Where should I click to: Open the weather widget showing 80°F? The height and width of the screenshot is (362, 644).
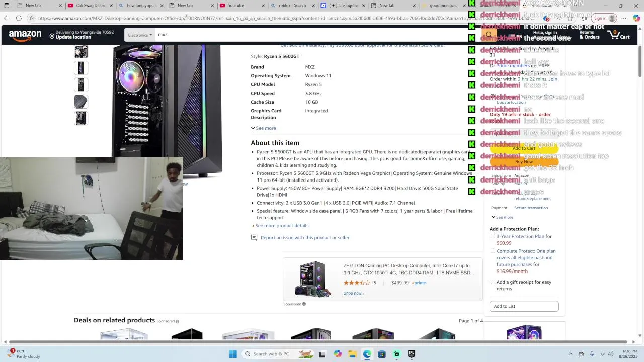tap(24, 354)
